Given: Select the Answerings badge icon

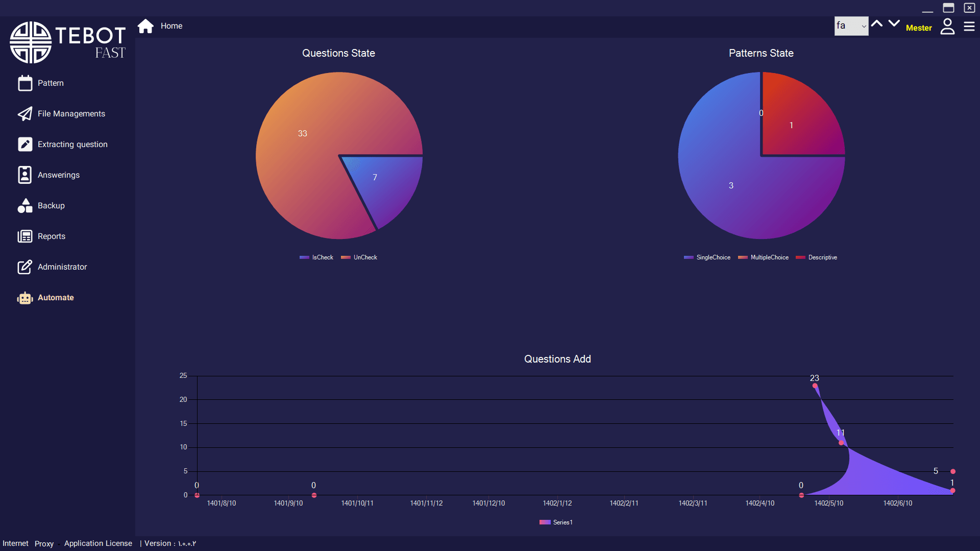Looking at the screenshot, I should click(25, 175).
